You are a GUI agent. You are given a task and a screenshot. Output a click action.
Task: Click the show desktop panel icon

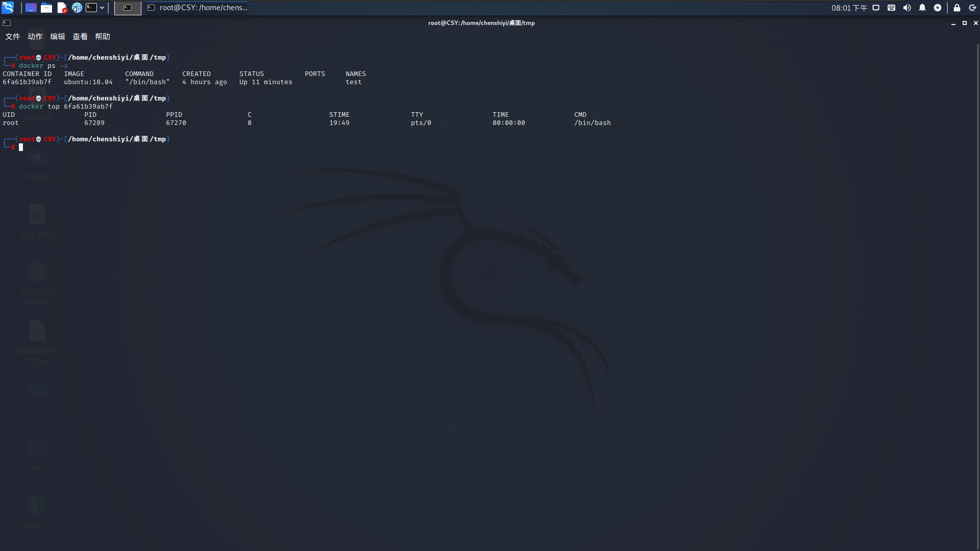31,8
